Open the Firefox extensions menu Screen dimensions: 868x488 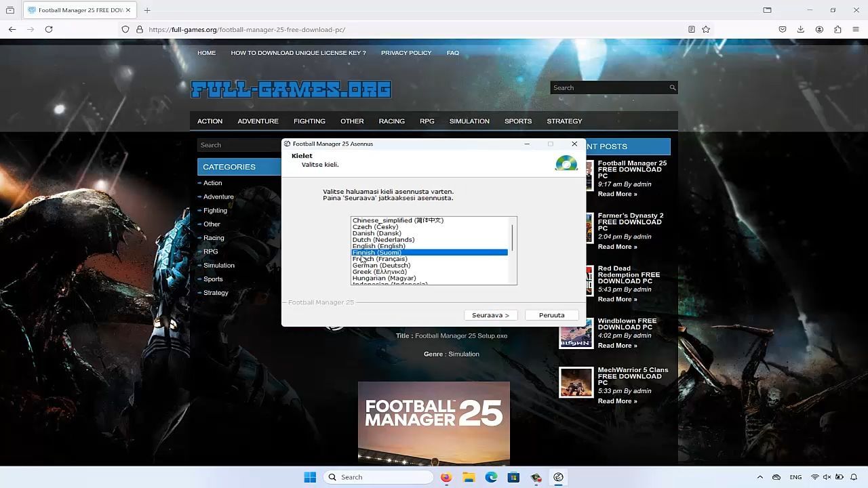(837, 29)
